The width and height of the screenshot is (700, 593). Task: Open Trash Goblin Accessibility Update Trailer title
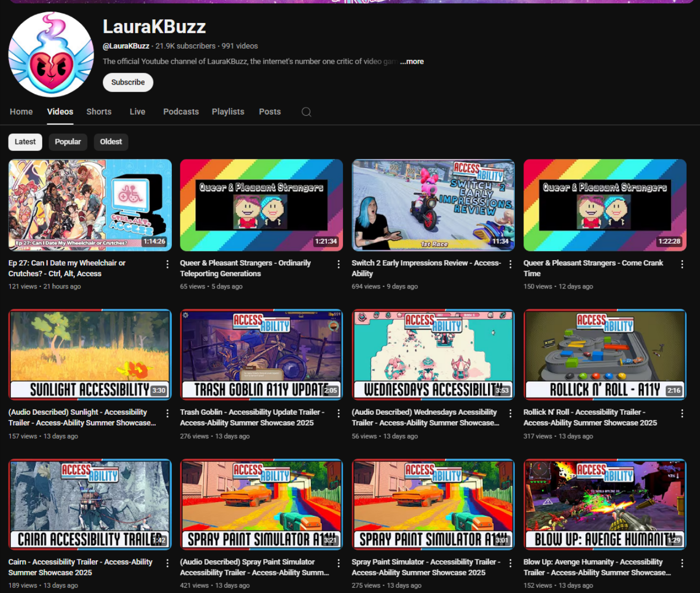(x=253, y=417)
